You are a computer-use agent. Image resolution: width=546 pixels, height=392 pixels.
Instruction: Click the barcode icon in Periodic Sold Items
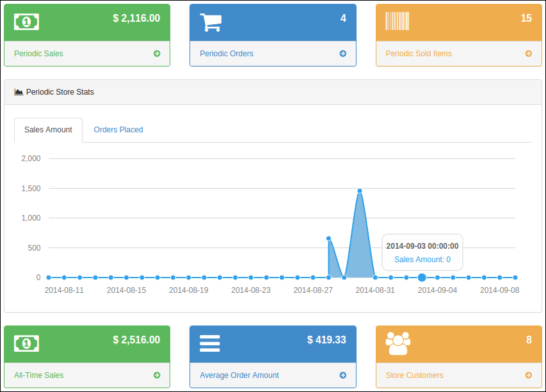coord(397,21)
